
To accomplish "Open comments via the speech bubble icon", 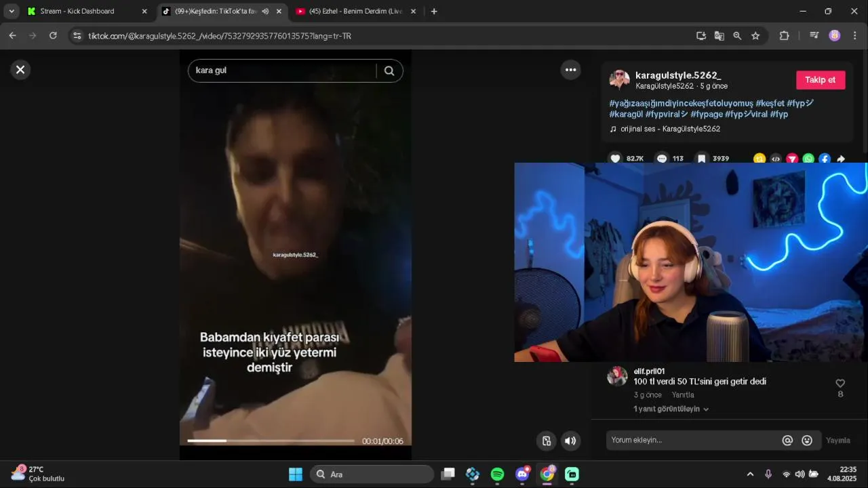I will pyautogui.click(x=662, y=159).
